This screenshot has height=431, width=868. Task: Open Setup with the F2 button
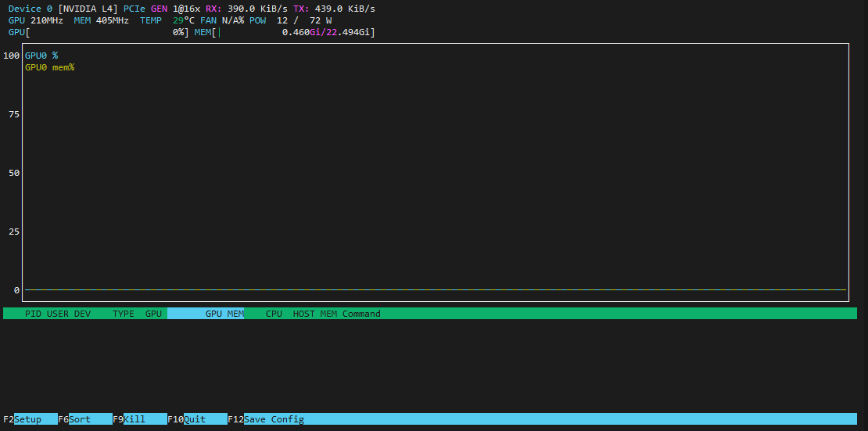point(30,419)
